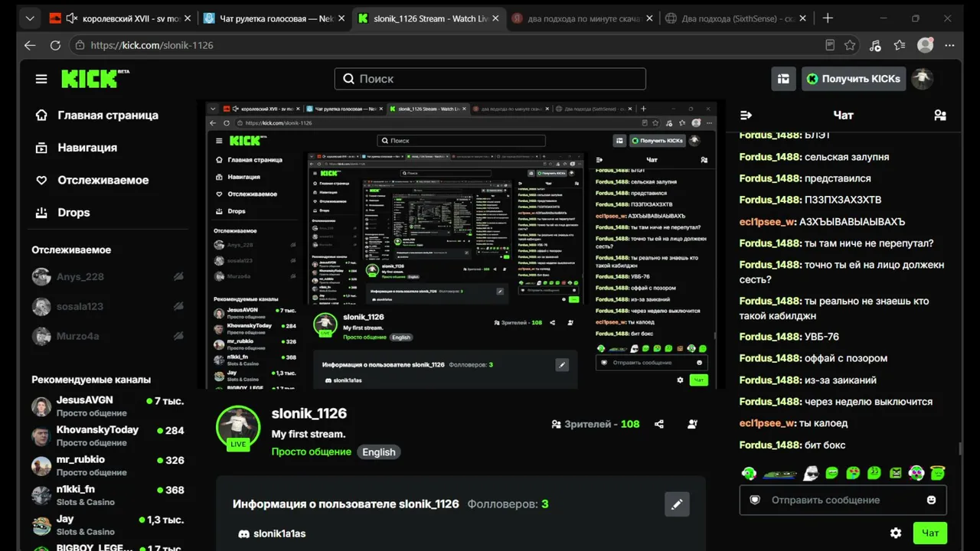Image resolution: width=980 pixels, height=551 pixels.
Task: View site information for kick.com
Action: click(79, 45)
